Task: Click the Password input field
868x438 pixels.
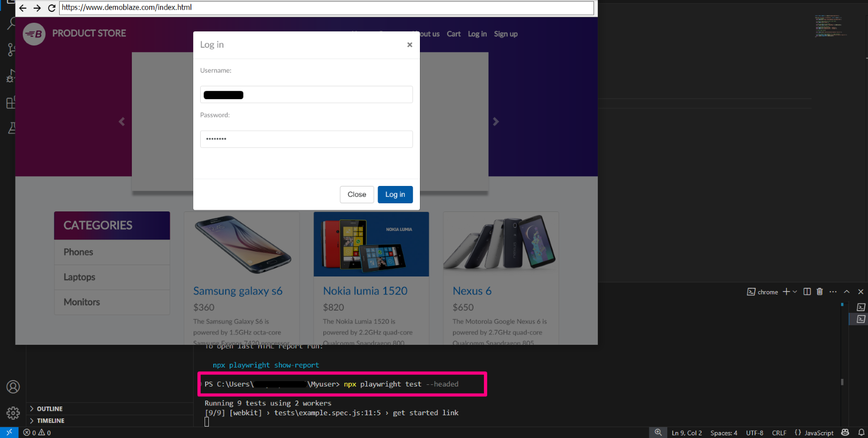Action: 307,139
